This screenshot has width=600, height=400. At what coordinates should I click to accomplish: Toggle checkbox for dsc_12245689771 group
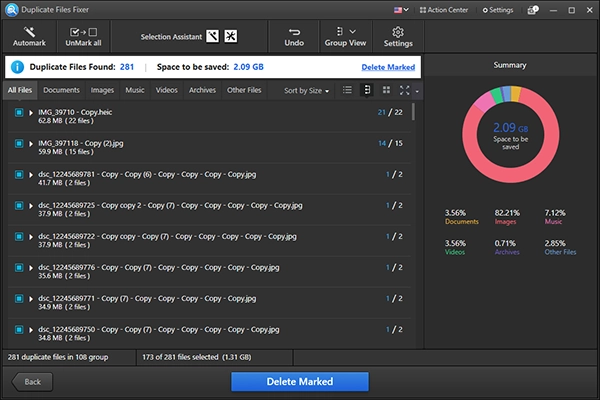tap(19, 298)
